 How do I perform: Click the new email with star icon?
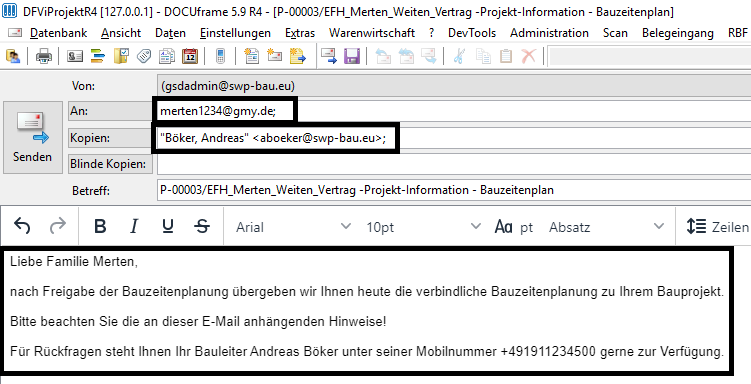[274, 56]
